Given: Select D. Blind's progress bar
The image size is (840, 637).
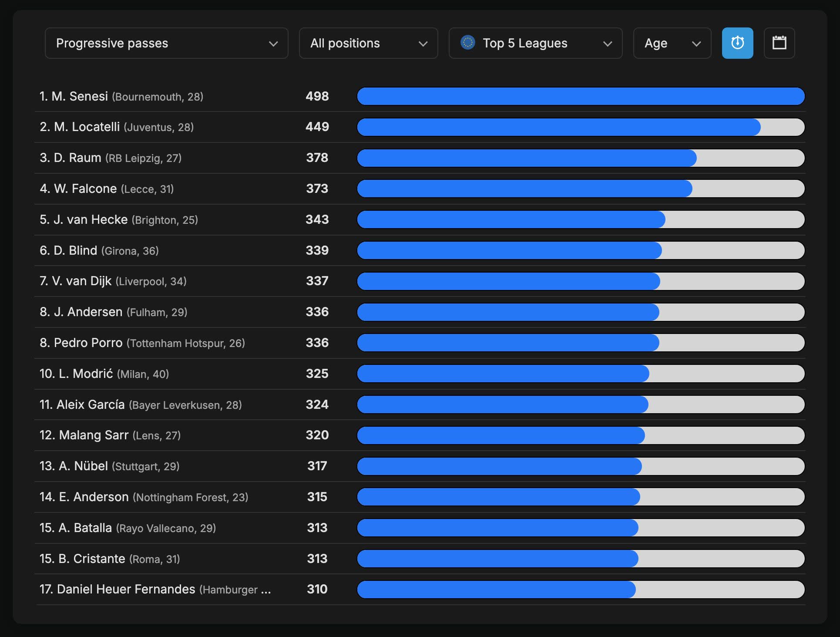Looking at the screenshot, I should click(x=581, y=251).
